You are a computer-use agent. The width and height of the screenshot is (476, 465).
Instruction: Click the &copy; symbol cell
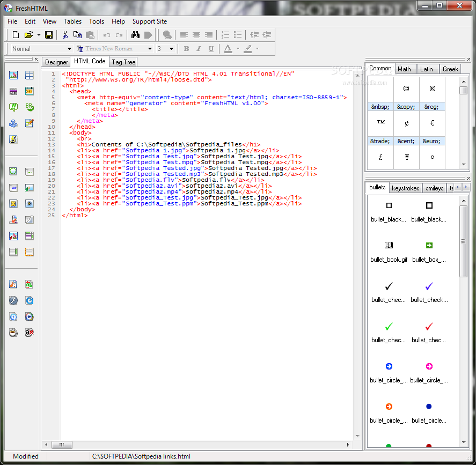[x=406, y=107]
